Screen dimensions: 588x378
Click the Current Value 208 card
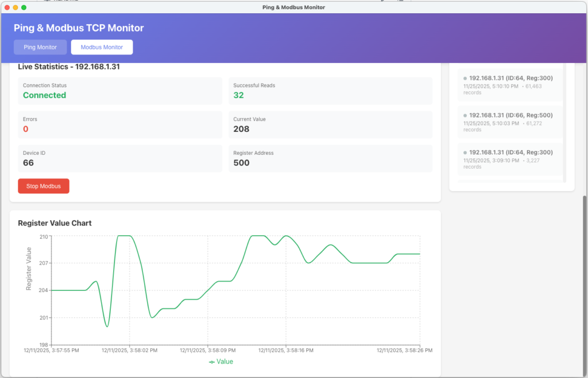tap(330, 124)
